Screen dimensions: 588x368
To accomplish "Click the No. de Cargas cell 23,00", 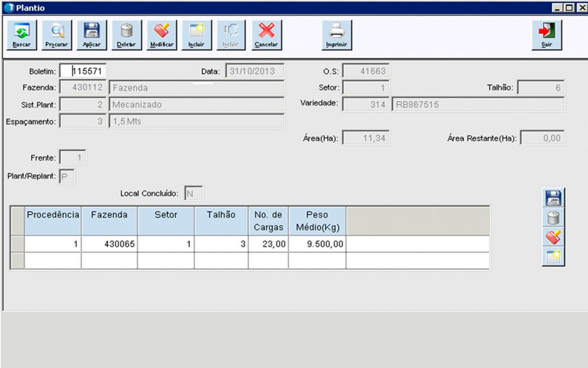I will [268, 244].
